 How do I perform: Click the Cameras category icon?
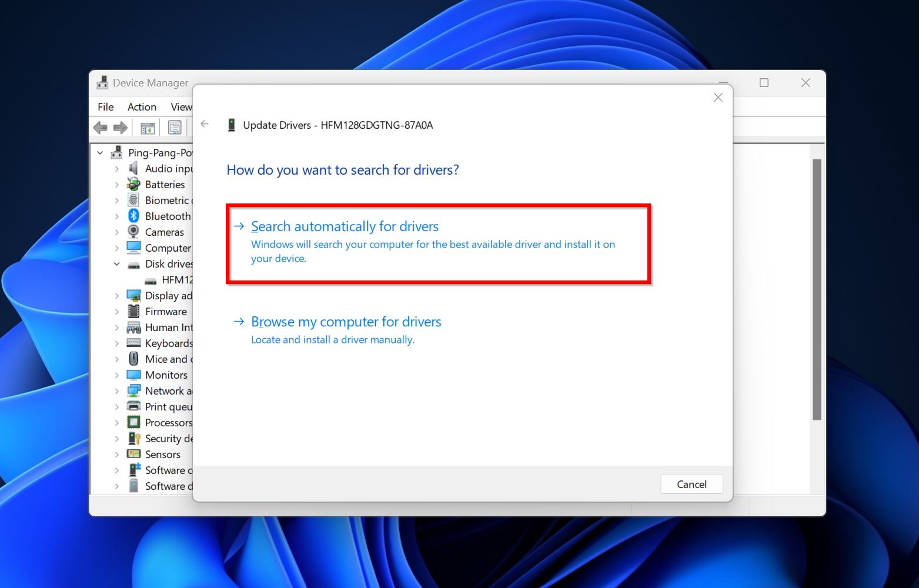[134, 232]
